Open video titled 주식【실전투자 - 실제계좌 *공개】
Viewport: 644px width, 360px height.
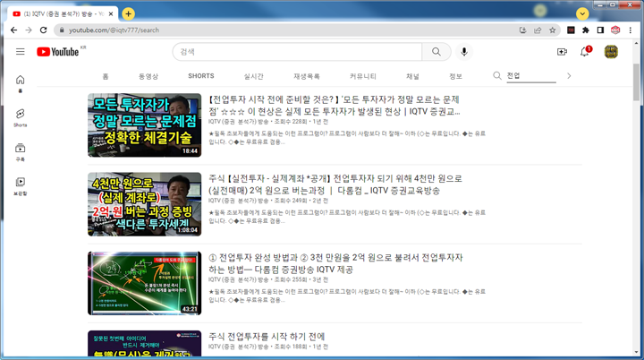tap(335, 184)
